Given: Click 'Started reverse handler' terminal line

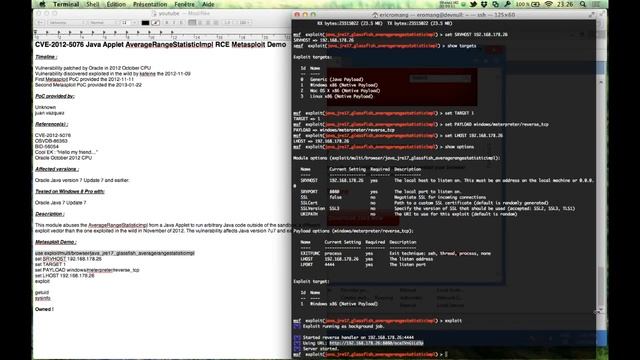Looking at the screenshot, I should pyautogui.click(x=358, y=338).
